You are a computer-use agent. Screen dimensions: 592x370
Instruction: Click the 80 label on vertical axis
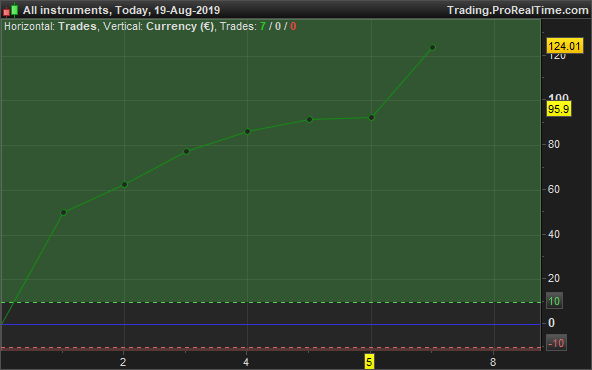[553, 144]
